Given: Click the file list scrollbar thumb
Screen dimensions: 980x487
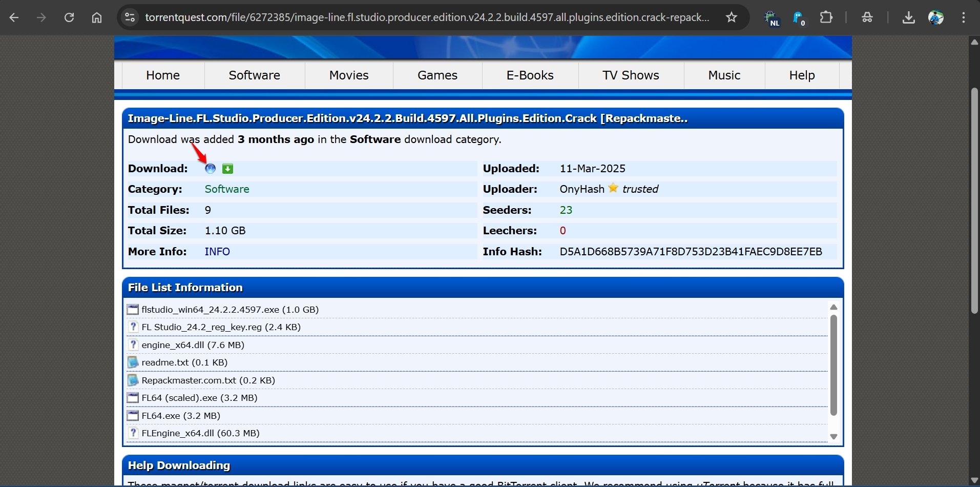Looking at the screenshot, I should pos(833,365).
